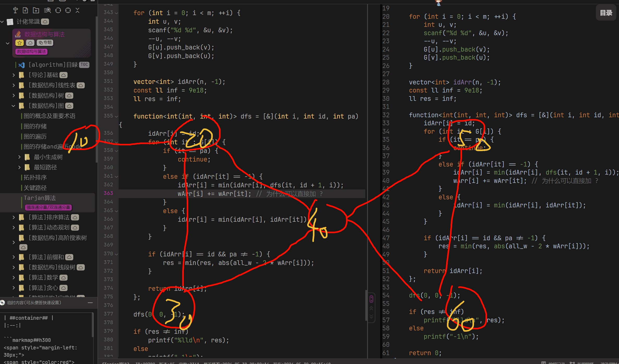Click the yellow star badge under 数据结构与算法

20,43
